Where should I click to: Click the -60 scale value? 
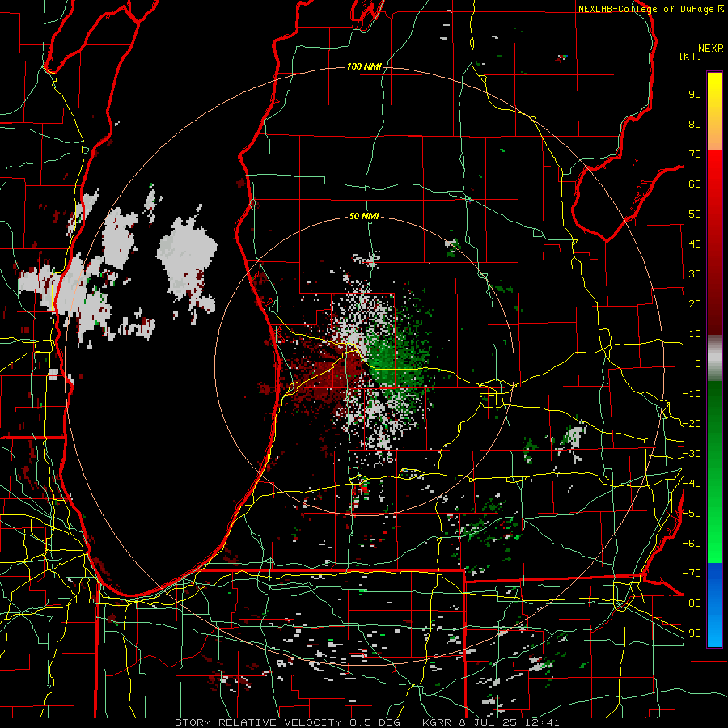[x=692, y=544]
